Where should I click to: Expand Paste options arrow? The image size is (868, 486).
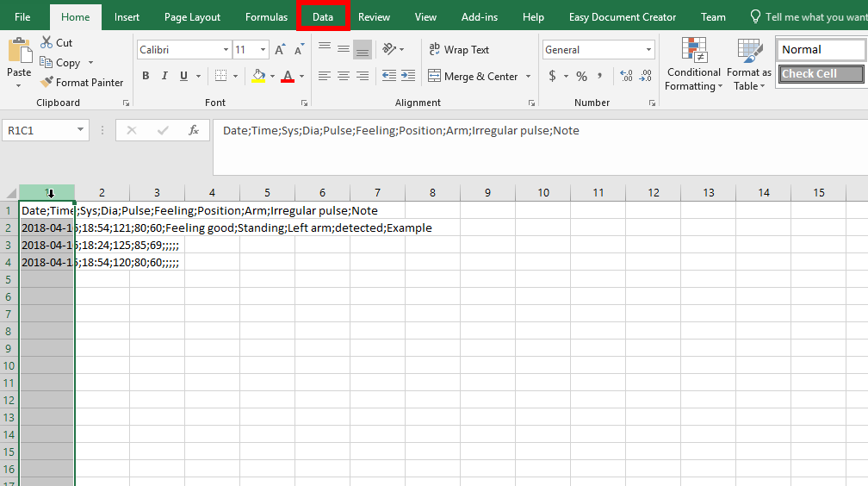(x=19, y=86)
